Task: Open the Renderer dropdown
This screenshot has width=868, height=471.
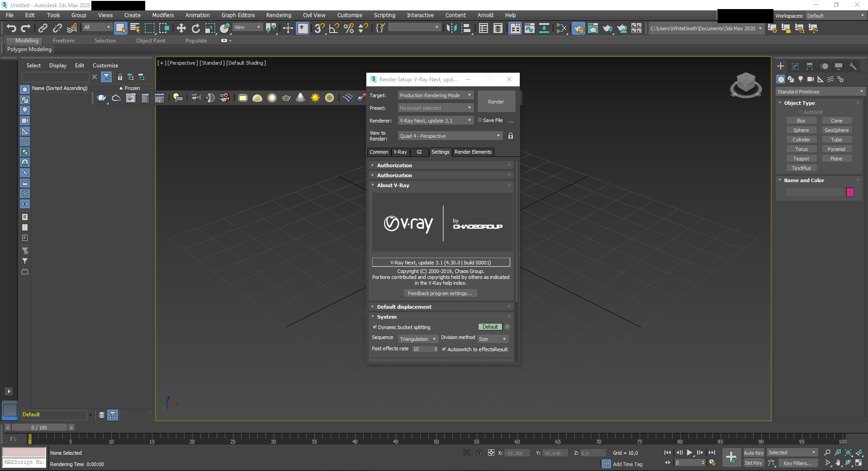Action: pos(436,121)
